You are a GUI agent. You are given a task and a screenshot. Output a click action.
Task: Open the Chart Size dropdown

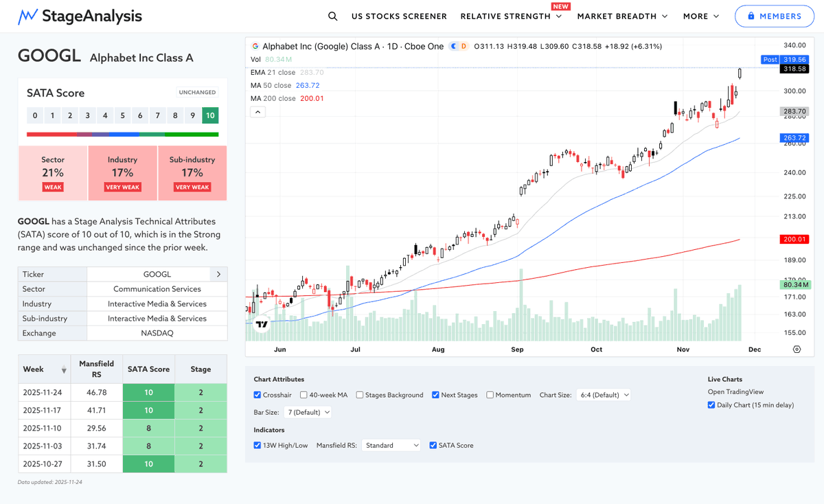604,395
